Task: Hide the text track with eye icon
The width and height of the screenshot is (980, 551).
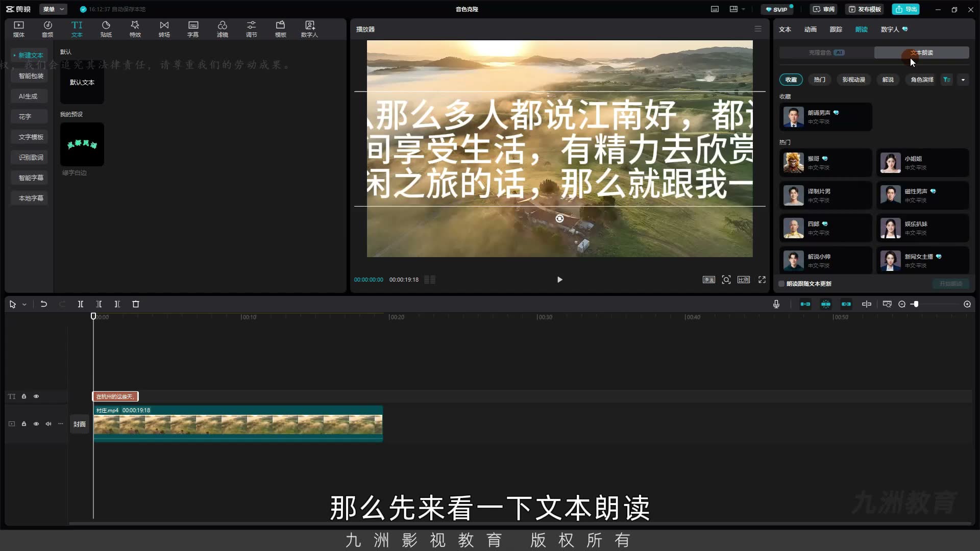Action: pyautogui.click(x=36, y=396)
